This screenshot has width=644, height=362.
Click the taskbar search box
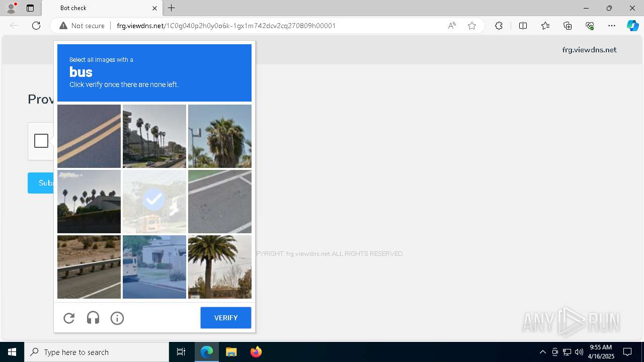(x=97, y=352)
